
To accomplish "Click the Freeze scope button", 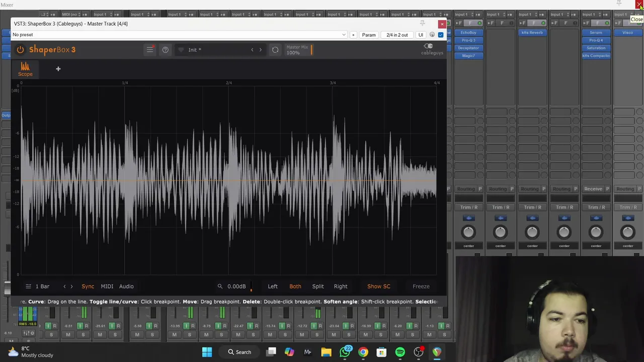I will coord(421,287).
